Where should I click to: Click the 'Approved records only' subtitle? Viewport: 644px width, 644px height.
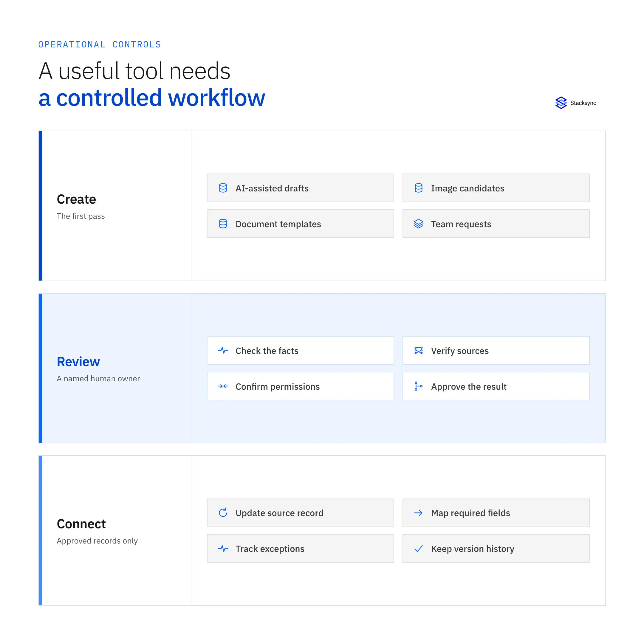coord(97,541)
